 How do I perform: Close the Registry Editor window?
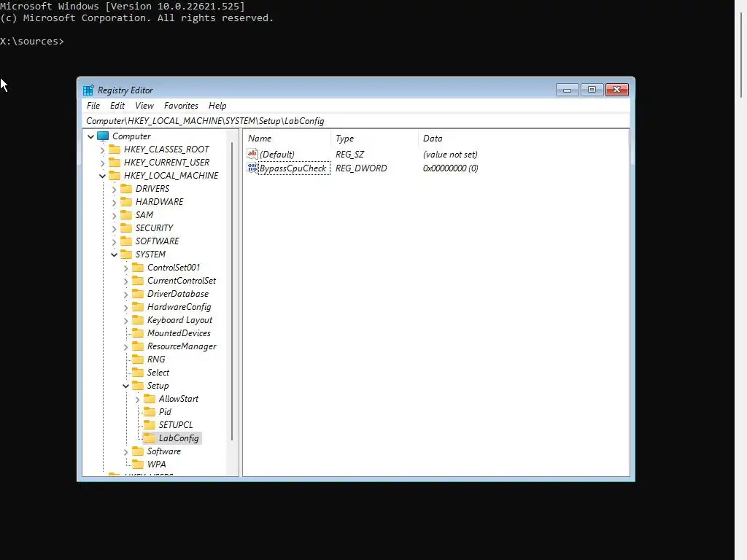click(x=617, y=90)
